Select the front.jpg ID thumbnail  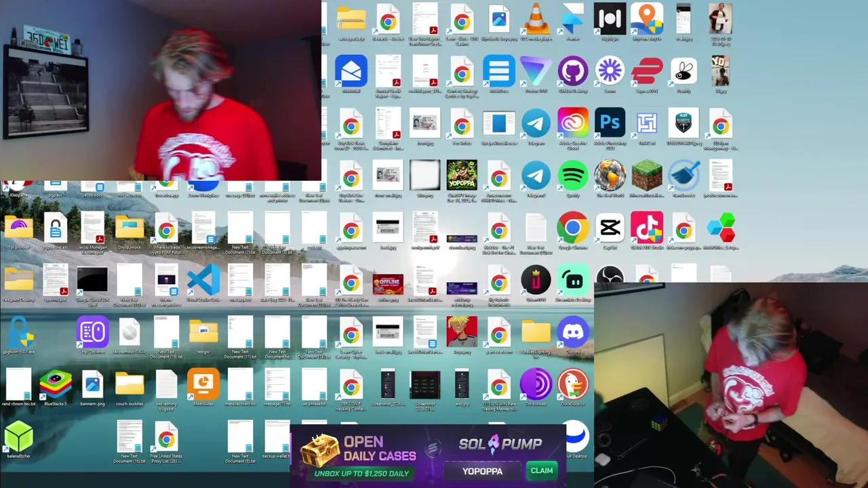click(x=425, y=123)
